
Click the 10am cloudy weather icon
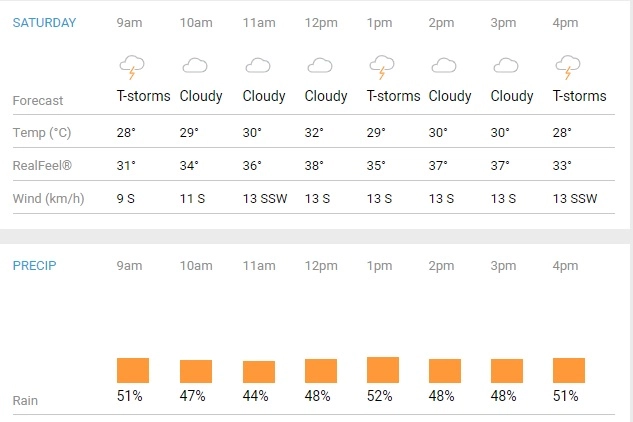coord(195,67)
